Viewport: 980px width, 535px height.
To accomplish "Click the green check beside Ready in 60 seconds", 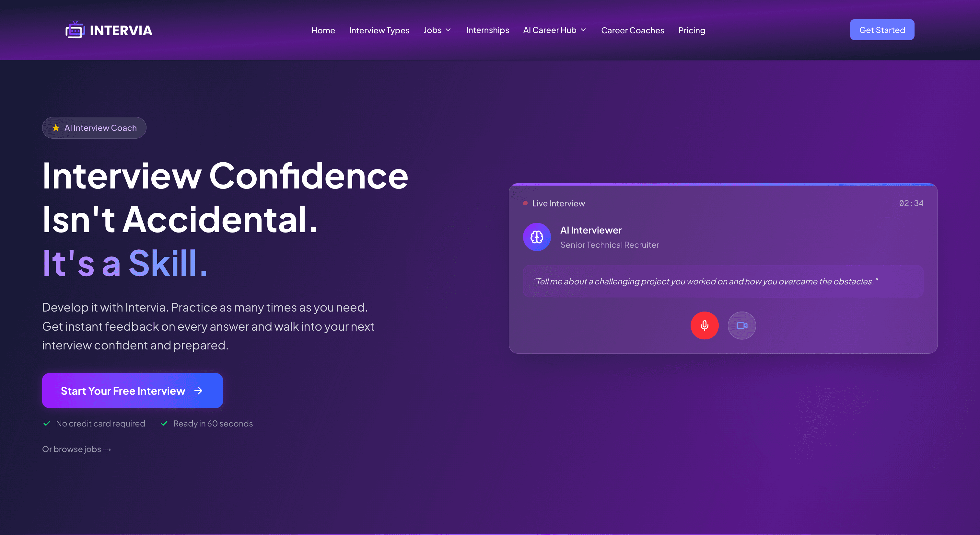I will coord(164,423).
